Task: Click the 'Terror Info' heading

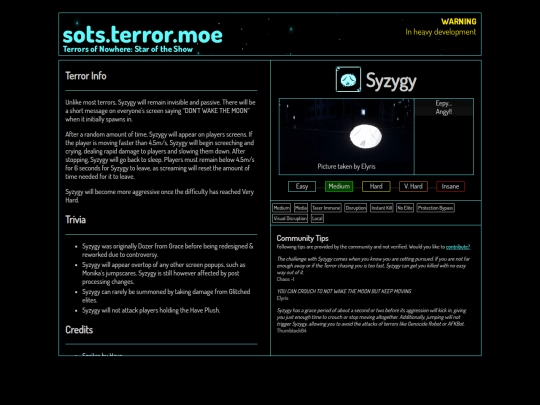Action: click(86, 76)
